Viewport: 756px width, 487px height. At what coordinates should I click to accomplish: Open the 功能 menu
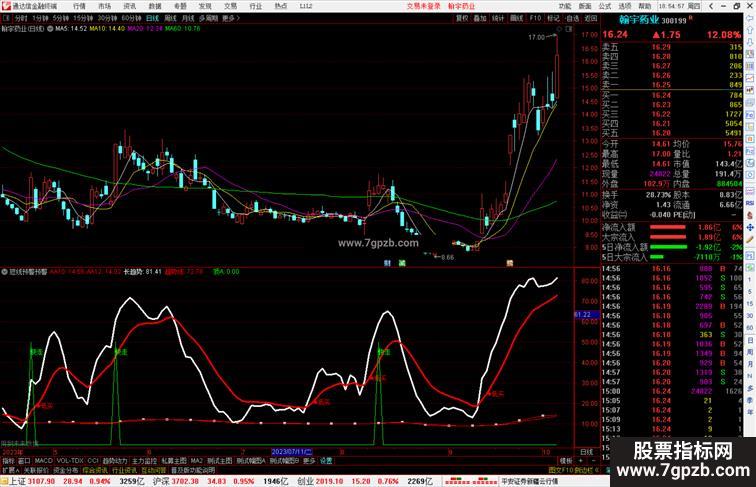click(x=565, y=6)
